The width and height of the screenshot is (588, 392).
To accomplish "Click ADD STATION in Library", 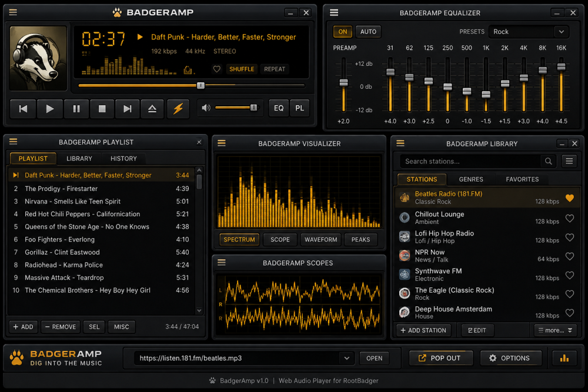I will [423, 330].
